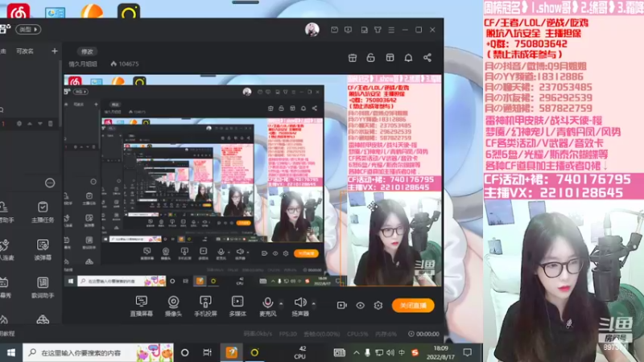Mute the 扬声器 speaker
The width and height of the screenshot is (644, 362).
[300, 306]
